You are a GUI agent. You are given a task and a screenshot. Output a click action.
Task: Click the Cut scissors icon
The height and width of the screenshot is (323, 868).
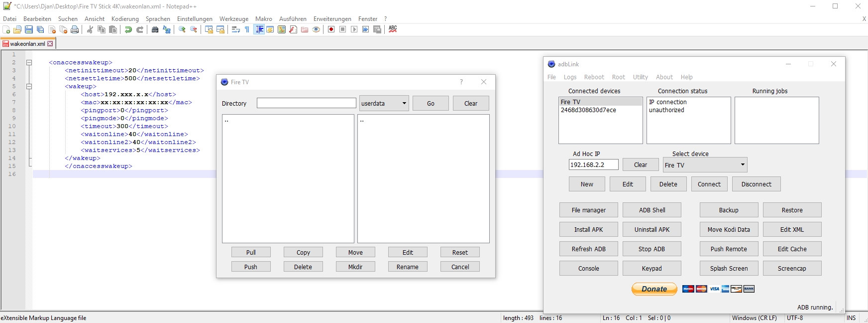tap(90, 29)
